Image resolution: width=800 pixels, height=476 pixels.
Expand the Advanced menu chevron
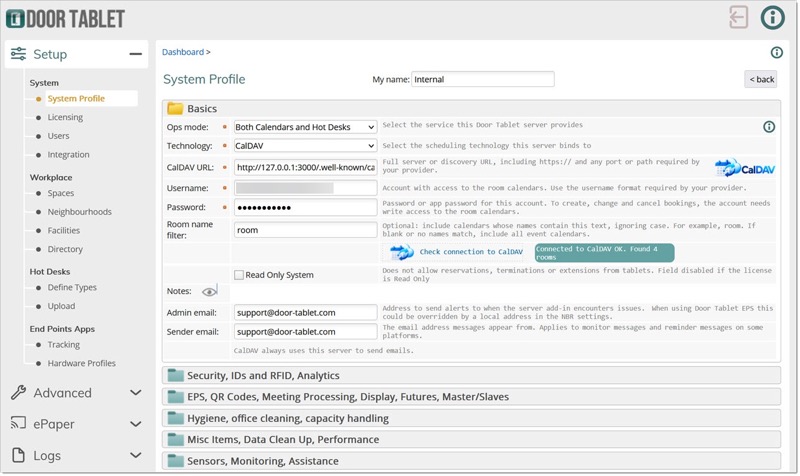click(x=135, y=392)
